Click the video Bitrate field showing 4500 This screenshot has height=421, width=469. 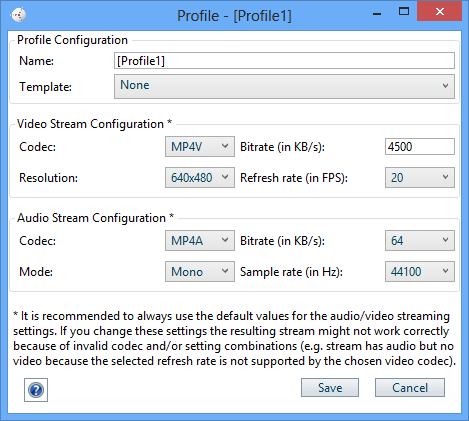[x=420, y=147]
